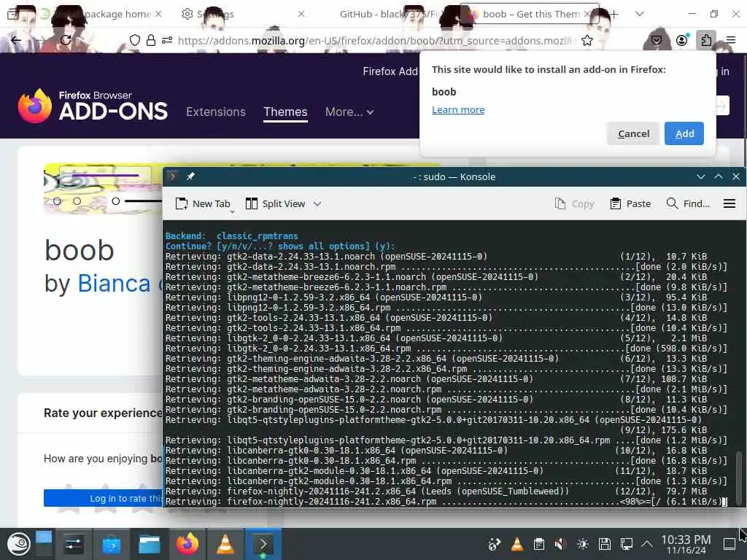Switch to Firefox in the taskbar
The height and width of the screenshot is (560, 747).
[x=187, y=544]
